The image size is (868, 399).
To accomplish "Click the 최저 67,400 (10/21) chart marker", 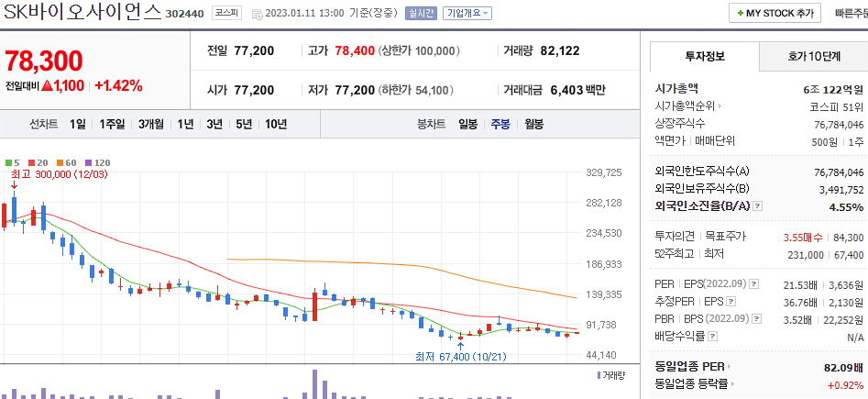I will coord(460,356).
